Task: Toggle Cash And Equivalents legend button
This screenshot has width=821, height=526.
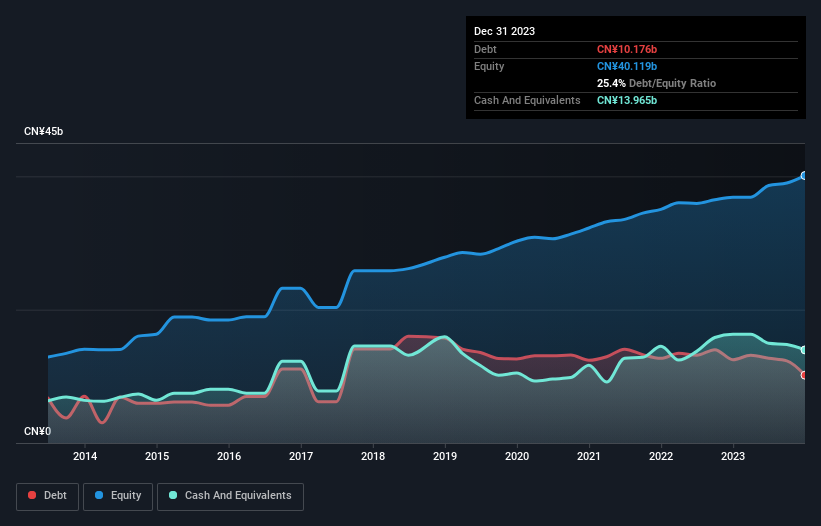Action: pyautogui.click(x=230, y=496)
